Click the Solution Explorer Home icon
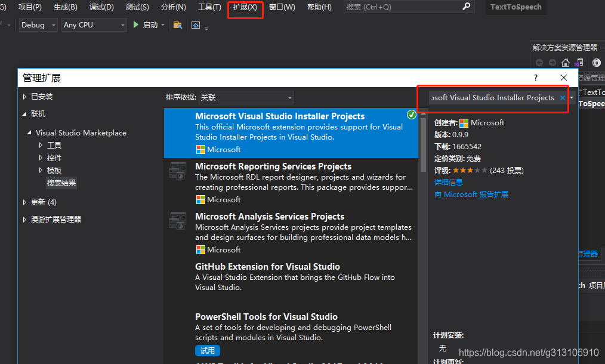 point(565,63)
